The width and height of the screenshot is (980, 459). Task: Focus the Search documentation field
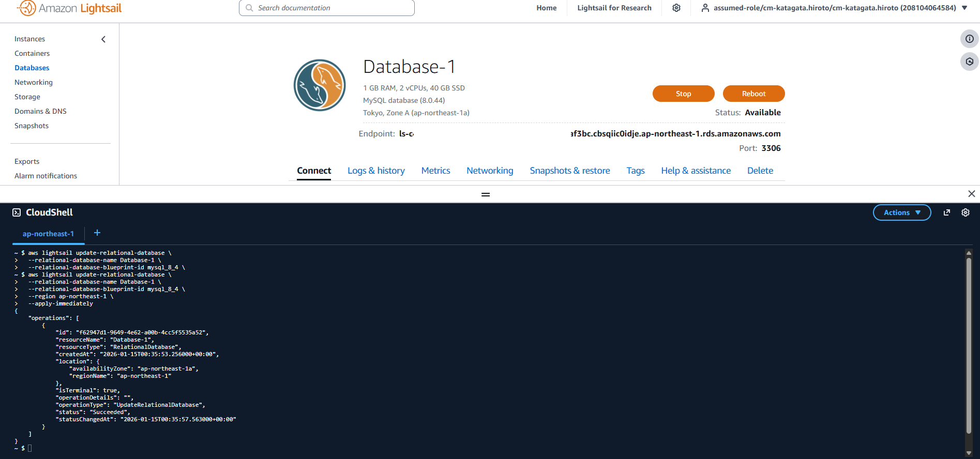click(327, 8)
